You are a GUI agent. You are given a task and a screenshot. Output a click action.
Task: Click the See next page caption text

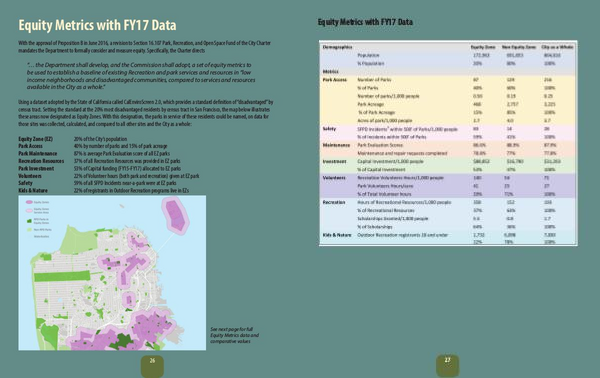tap(234, 335)
